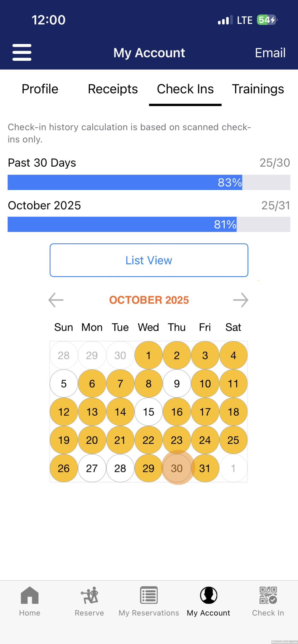
Task: Tap the Home icon in bottom bar
Action: [30, 595]
